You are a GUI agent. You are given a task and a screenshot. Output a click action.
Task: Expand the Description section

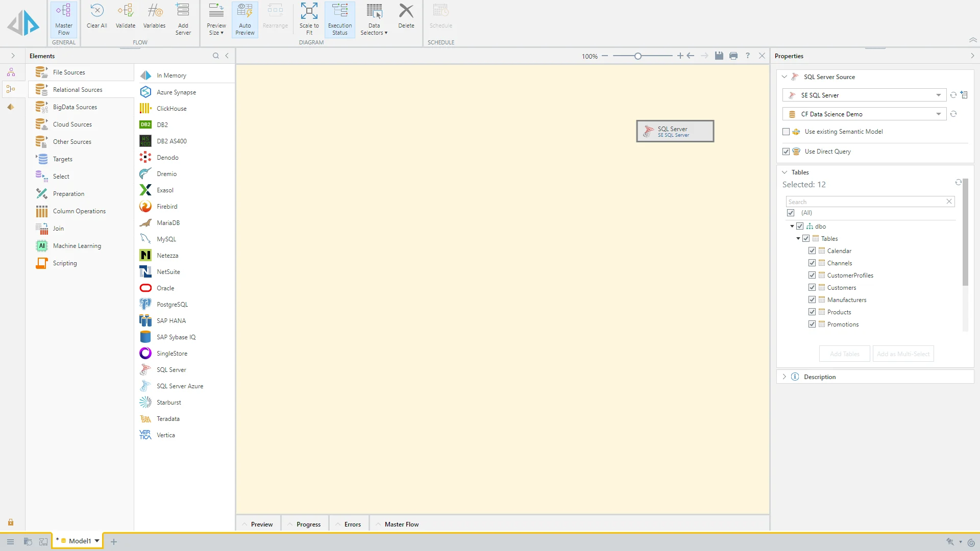click(785, 377)
